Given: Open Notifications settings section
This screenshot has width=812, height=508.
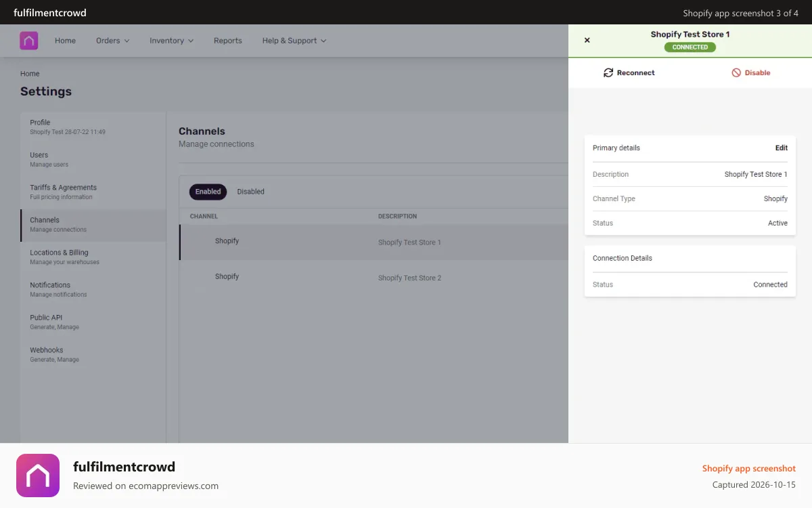Looking at the screenshot, I should click(93, 289).
